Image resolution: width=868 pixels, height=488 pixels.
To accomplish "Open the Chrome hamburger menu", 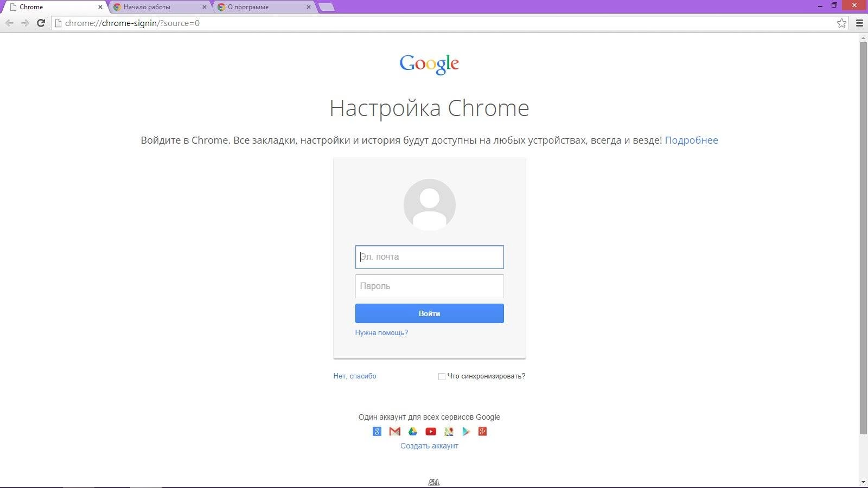I will 859,23.
